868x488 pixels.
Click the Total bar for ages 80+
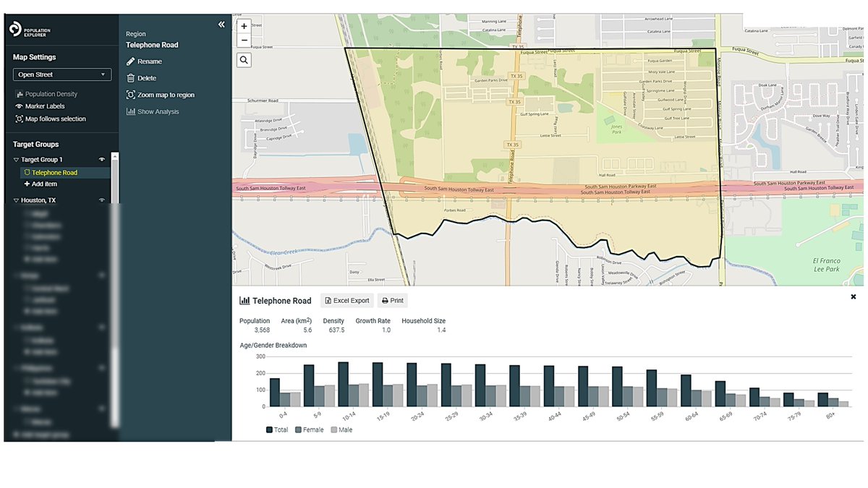[823, 400]
